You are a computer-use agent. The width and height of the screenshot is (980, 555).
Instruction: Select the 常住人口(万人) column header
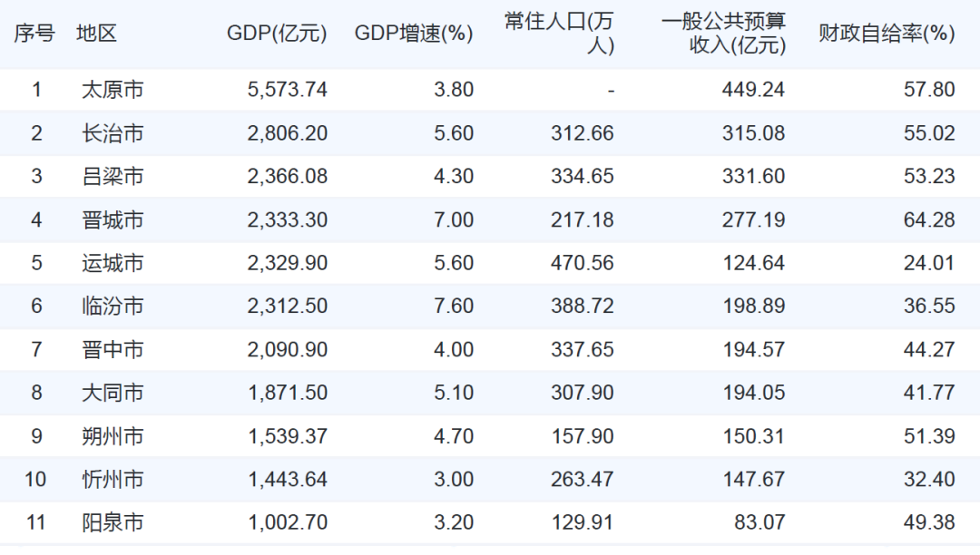[x=559, y=34]
